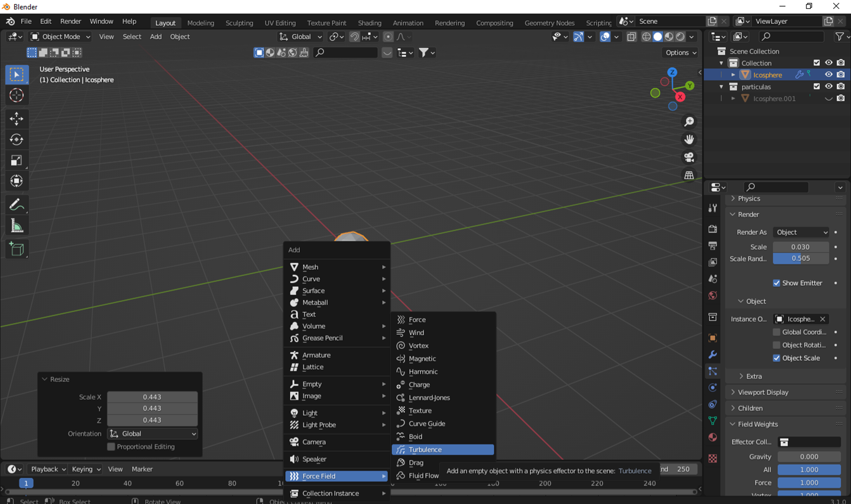The image size is (851, 504).
Task: Choose Wind force field entry
Action: pyautogui.click(x=443, y=333)
